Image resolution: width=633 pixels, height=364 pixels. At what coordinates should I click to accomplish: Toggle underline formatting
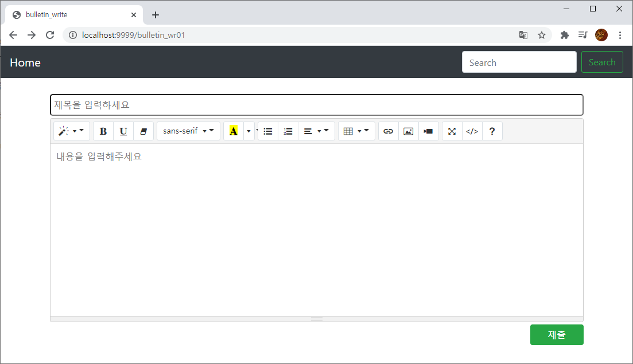(x=123, y=131)
